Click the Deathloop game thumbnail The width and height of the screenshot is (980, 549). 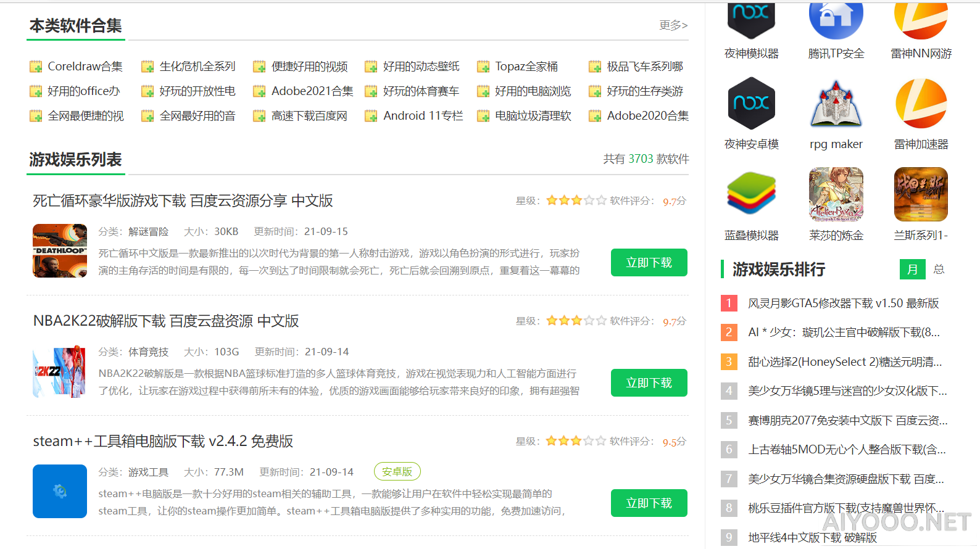[x=60, y=250]
